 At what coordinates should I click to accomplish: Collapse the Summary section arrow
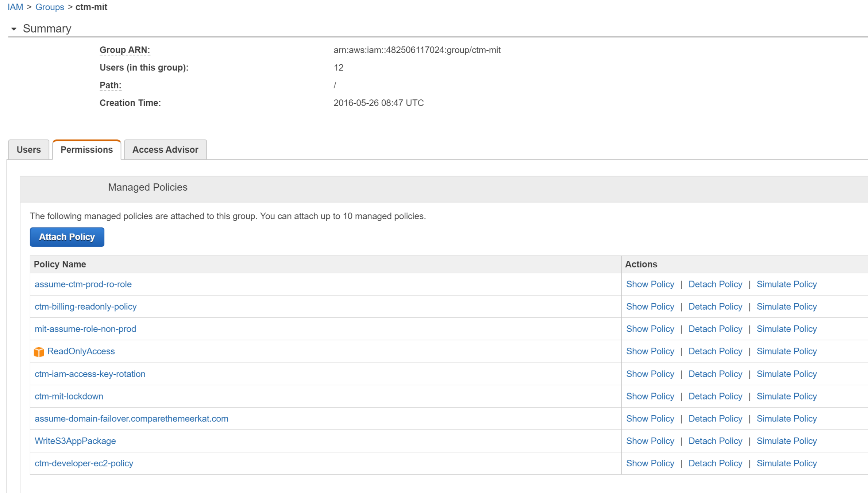tap(14, 29)
